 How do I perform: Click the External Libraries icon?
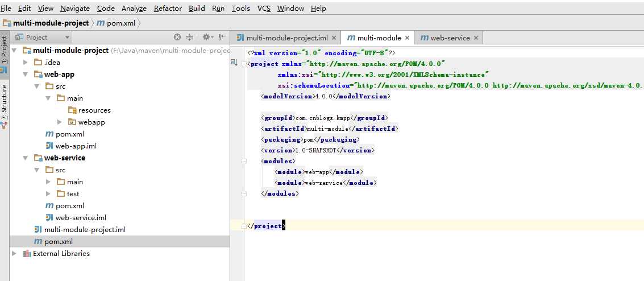pyautogui.click(x=27, y=254)
